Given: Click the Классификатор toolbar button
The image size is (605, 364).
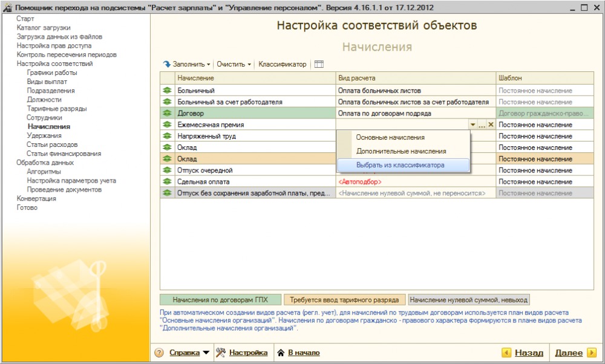Looking at the screenshot, I should (x=283, y=64).
